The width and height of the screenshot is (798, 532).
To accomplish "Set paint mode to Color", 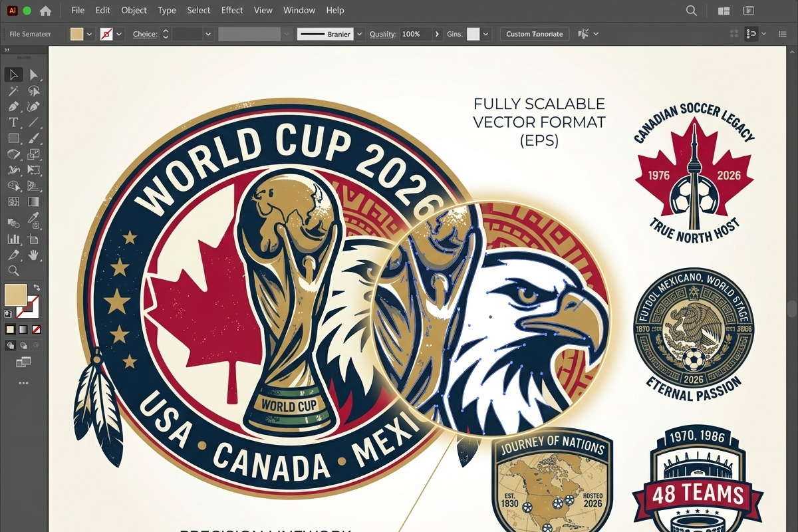I will coord(10,329).
